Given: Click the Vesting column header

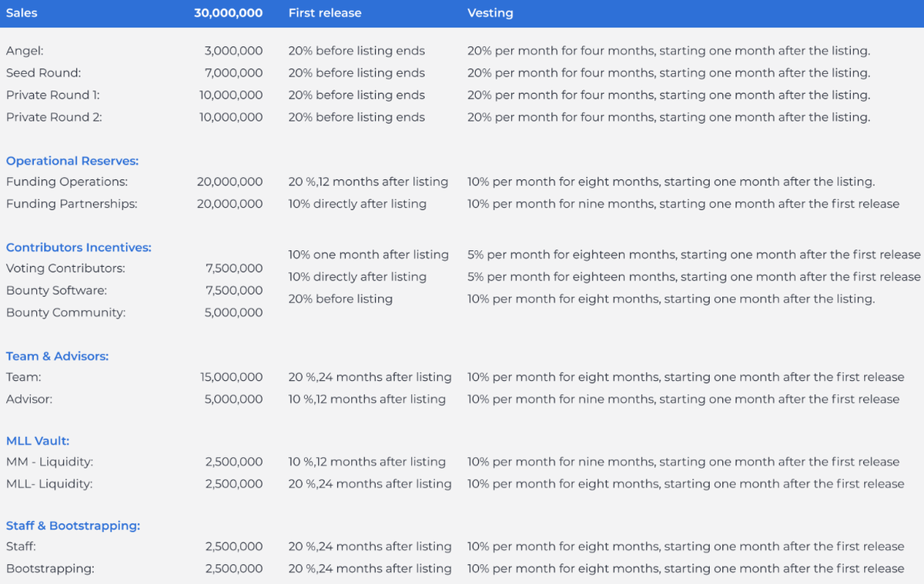Looking at the screenshot, I should coord(490,13).
